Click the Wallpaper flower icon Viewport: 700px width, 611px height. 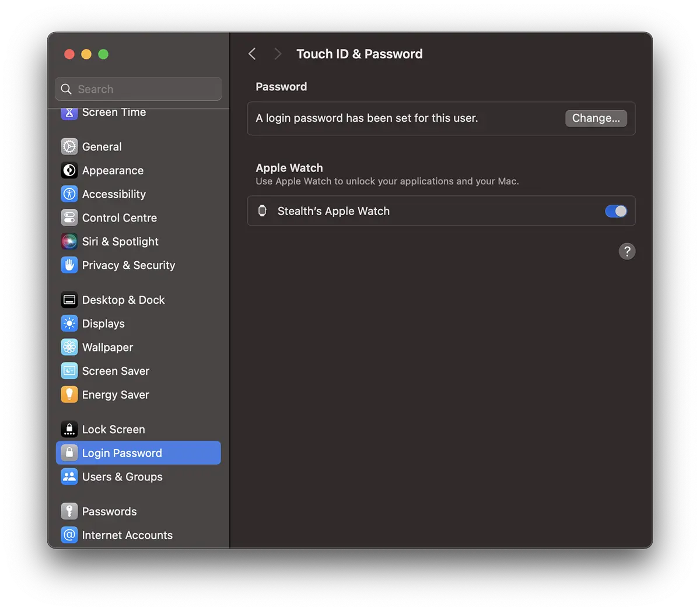pos(69,347)
